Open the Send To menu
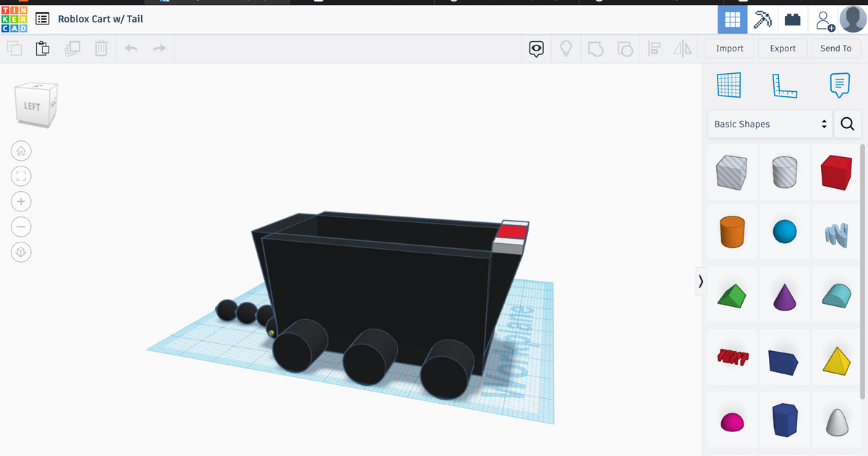The width and height of the screenshot is (868, 456). 835,48
